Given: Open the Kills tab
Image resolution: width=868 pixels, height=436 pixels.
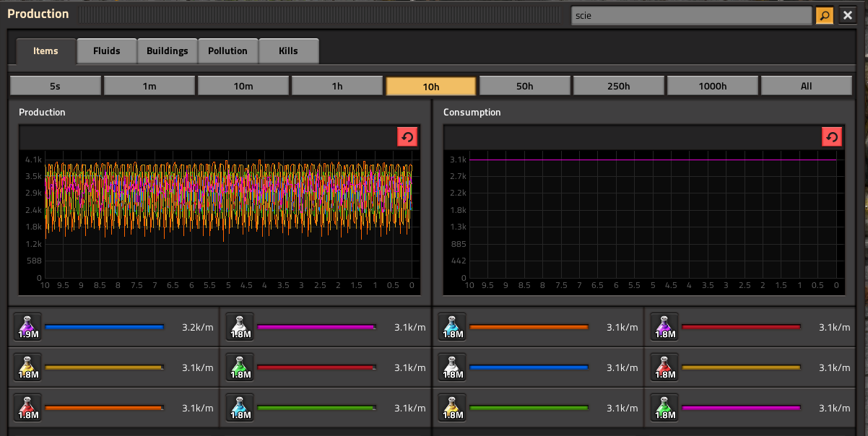Looking at the screenshot, I should (x=289, y=51).
